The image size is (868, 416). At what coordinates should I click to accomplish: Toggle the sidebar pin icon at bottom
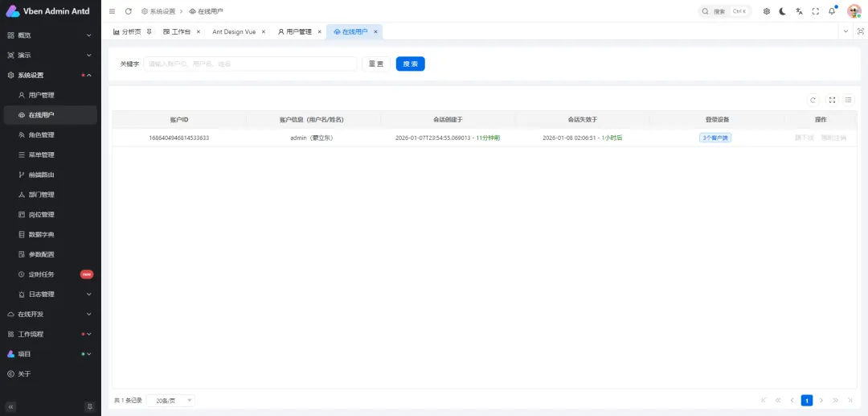pyautogui.click(x=90, y=406)
